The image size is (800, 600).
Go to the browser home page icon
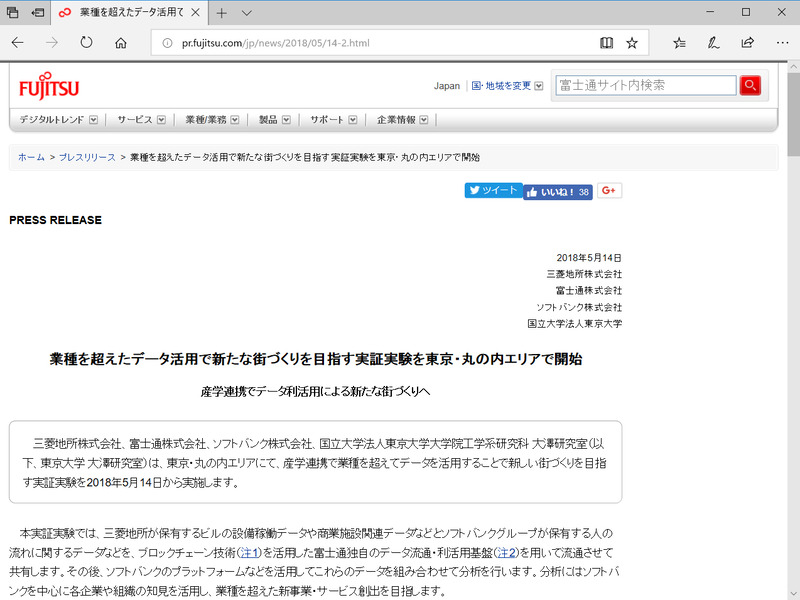click(x=120, y=43)
